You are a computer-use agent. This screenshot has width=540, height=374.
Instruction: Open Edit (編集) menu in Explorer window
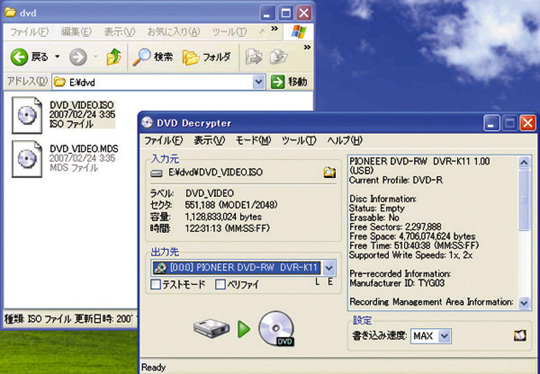(76, 32)
